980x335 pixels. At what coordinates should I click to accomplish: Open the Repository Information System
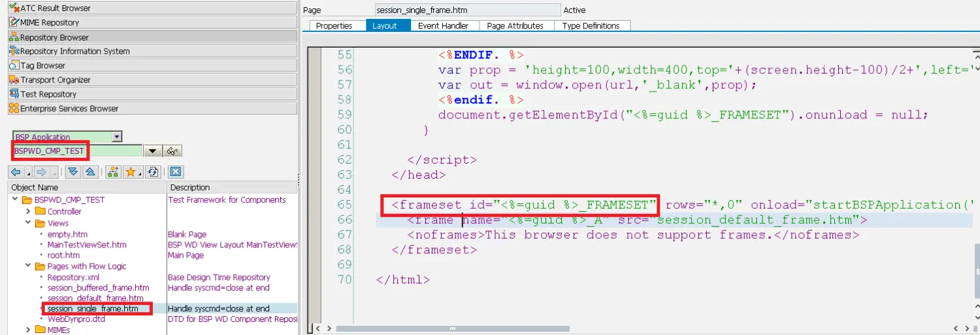pyautogui.click(x=152, y=51)
